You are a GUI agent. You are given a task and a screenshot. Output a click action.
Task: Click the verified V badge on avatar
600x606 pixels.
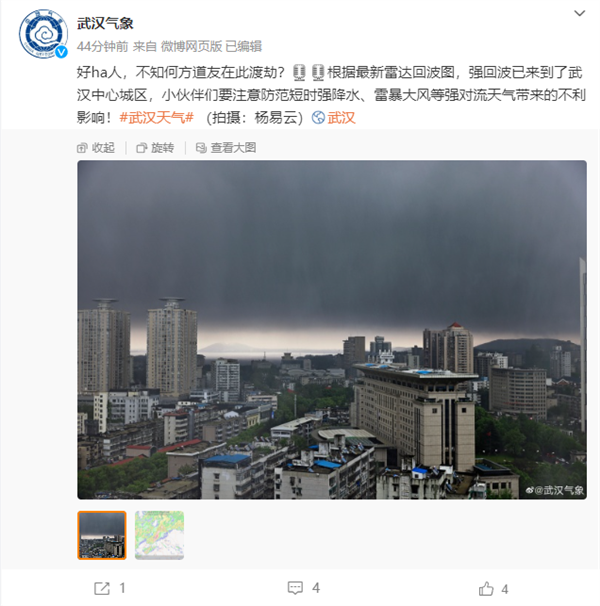pos(61,52)
